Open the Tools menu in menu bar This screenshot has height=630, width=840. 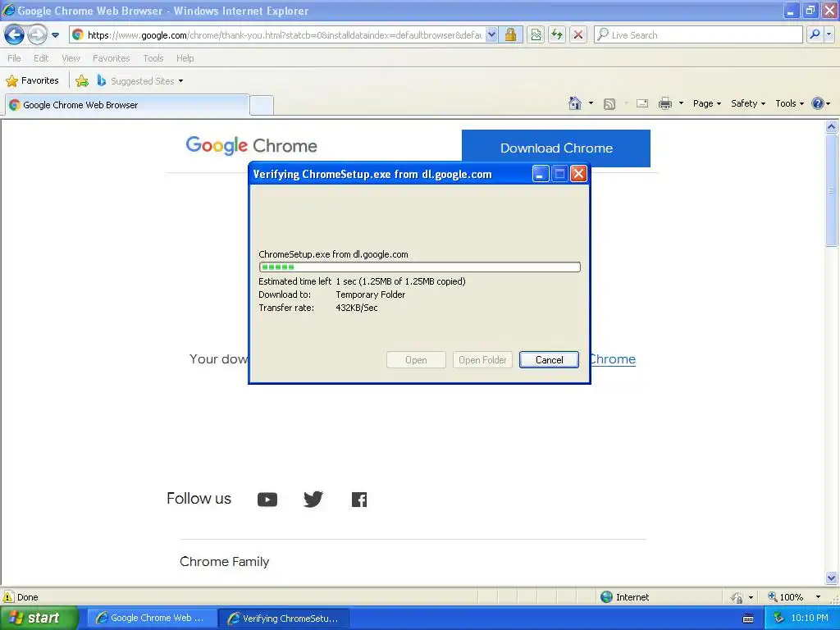153,58
